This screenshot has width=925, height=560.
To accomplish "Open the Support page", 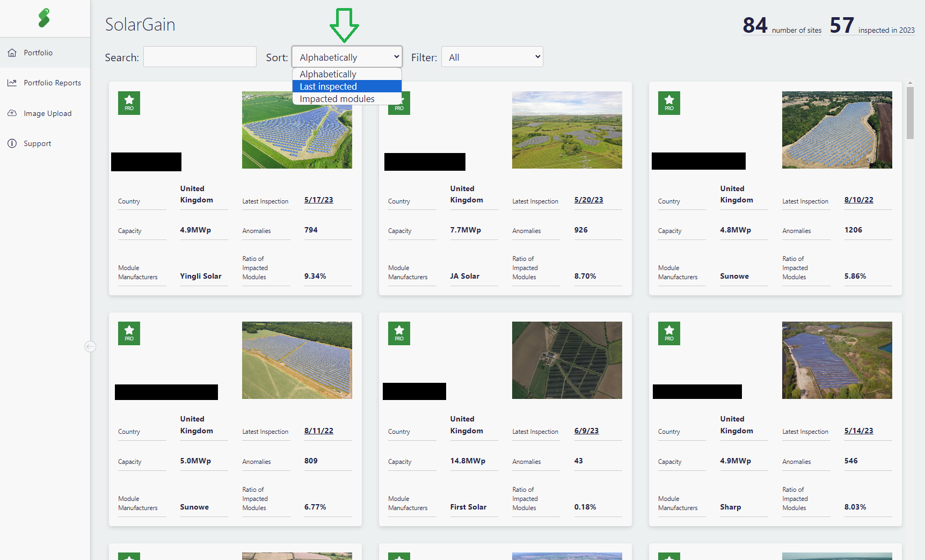I will point(45,143).
